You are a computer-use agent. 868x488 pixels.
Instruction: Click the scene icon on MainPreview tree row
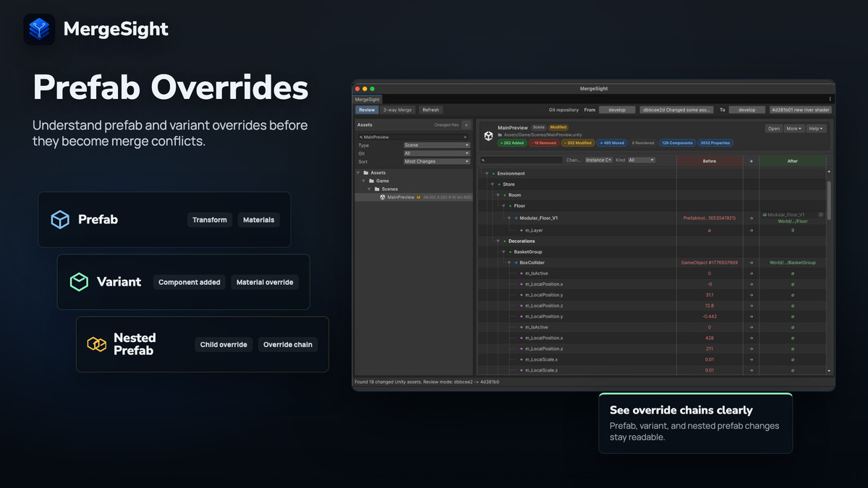383,197
